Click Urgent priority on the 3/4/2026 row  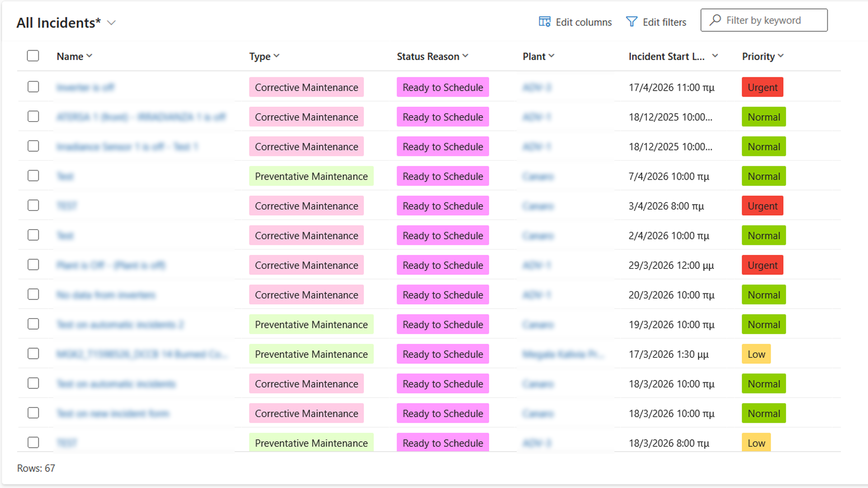click(x=763, y=206)
